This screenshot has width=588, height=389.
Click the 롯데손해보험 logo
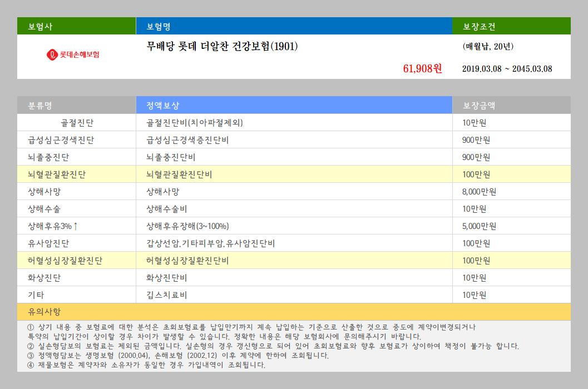73,54
